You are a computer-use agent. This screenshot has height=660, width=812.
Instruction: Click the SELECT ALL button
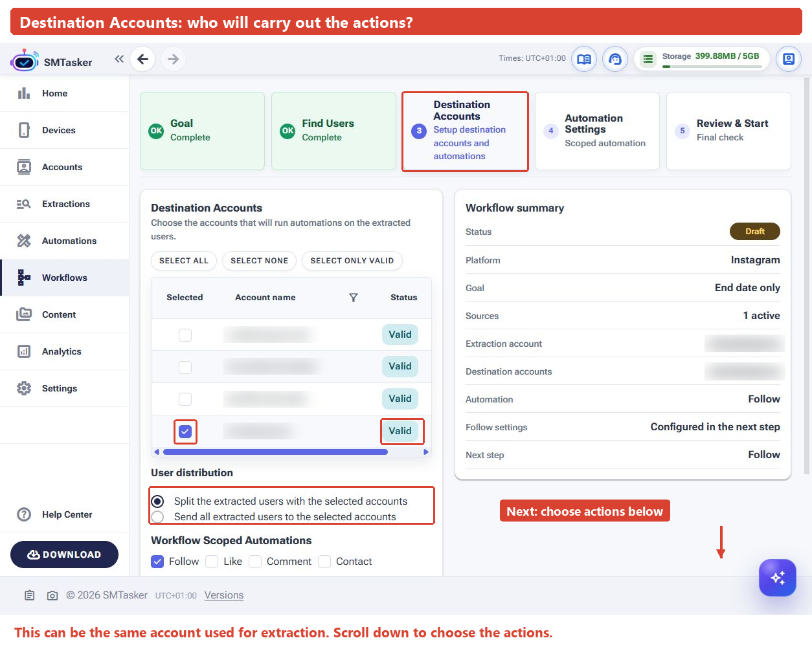click(184, 261)
